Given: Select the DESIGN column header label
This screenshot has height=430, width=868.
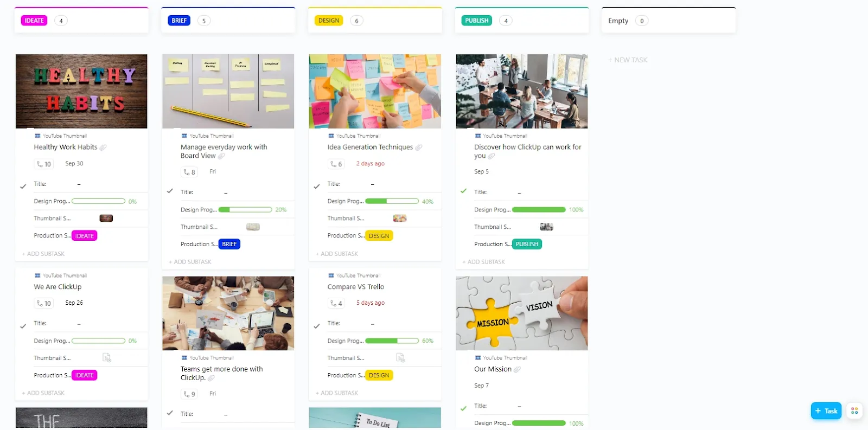Looking at the screenshot, I should click(x=329, y=21).
